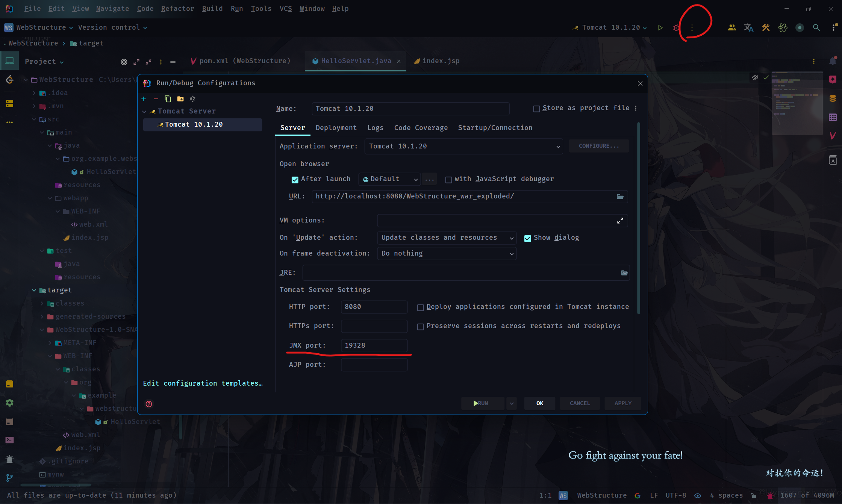The height and width of the screenshot is (504, 842).
Task: Run Tomcat 10.1.20 from main toolbar
Action: coord(660,27)
